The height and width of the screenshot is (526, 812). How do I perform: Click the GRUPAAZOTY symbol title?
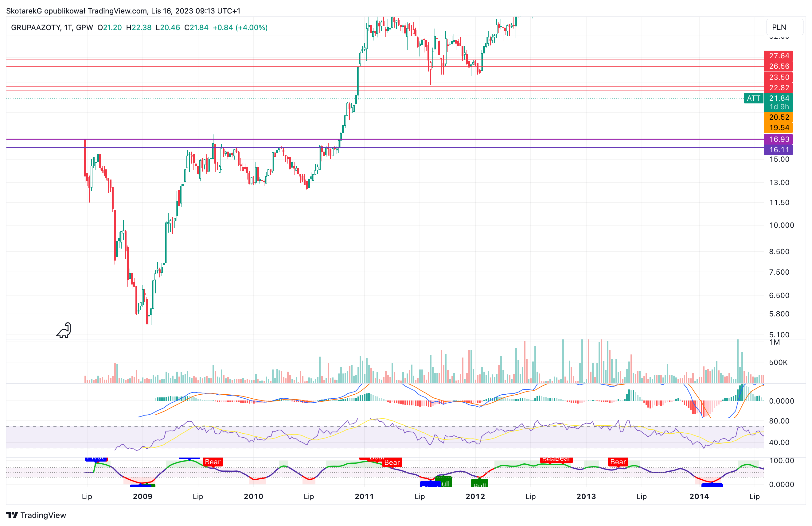coord(36,28)
